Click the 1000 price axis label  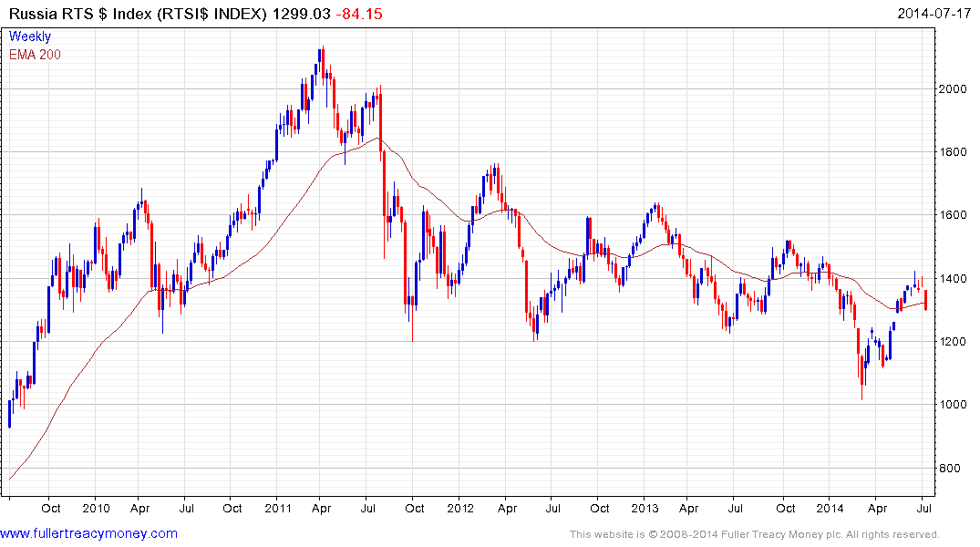click(954, 405)
